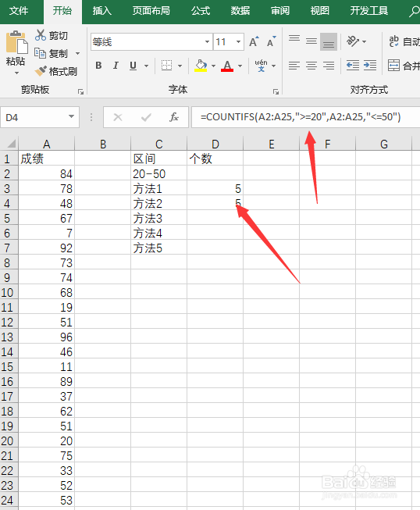Expand orientation options arrow
Image resolution: width=420 pixels, height=510 pixels.
coord(364,41)
